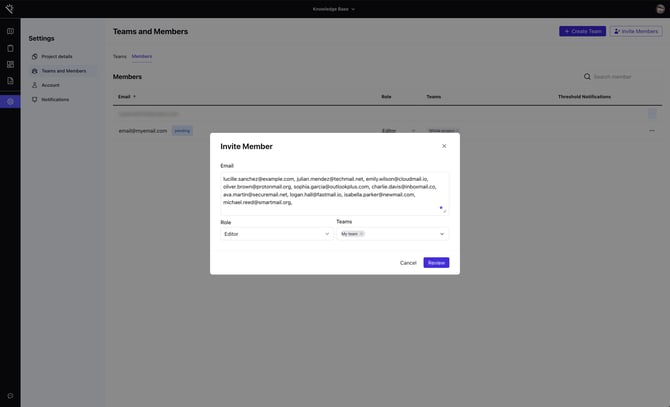Open first sidebar book icon
The height and width of the screenshot is (407, 670).
[x=10, y=31]
